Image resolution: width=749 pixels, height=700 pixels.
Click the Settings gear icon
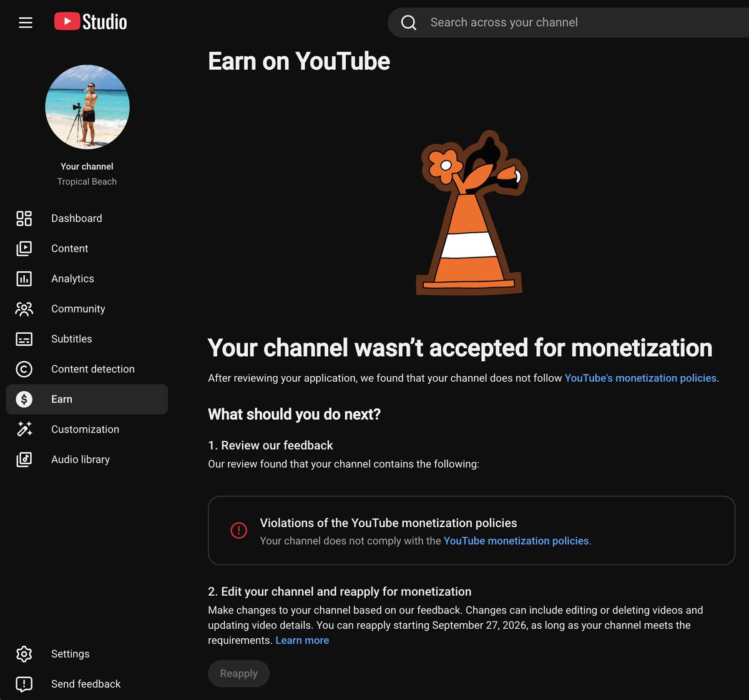(24, 654)
